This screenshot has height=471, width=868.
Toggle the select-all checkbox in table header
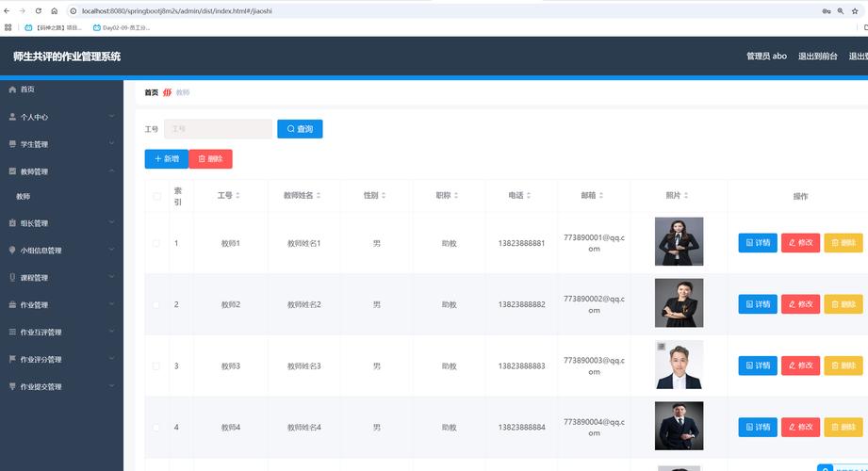156,196
